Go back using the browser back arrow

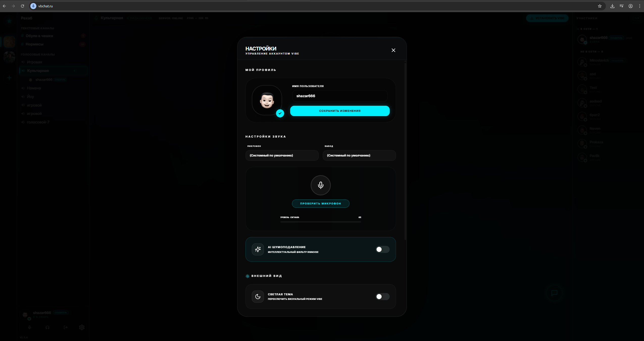[4, 6]
